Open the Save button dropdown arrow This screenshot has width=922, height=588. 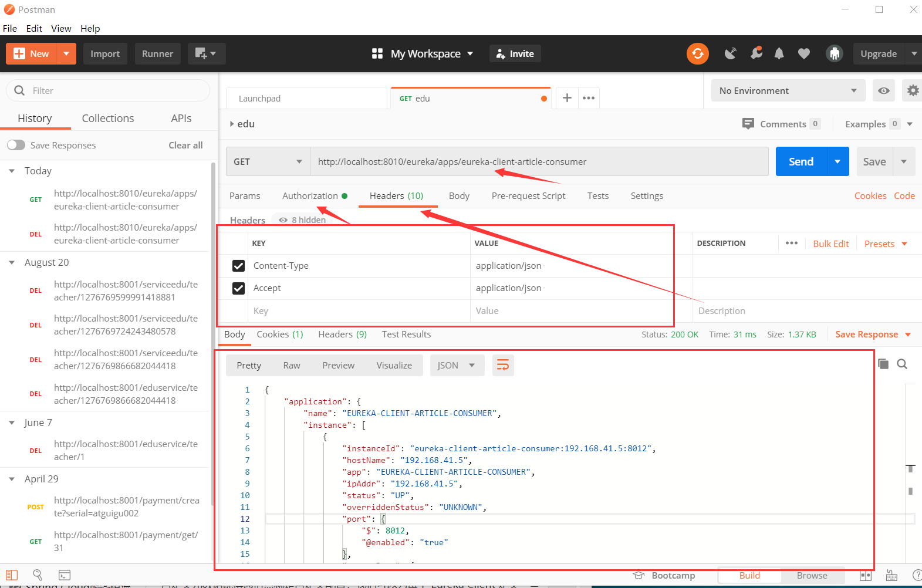(904, 161)
